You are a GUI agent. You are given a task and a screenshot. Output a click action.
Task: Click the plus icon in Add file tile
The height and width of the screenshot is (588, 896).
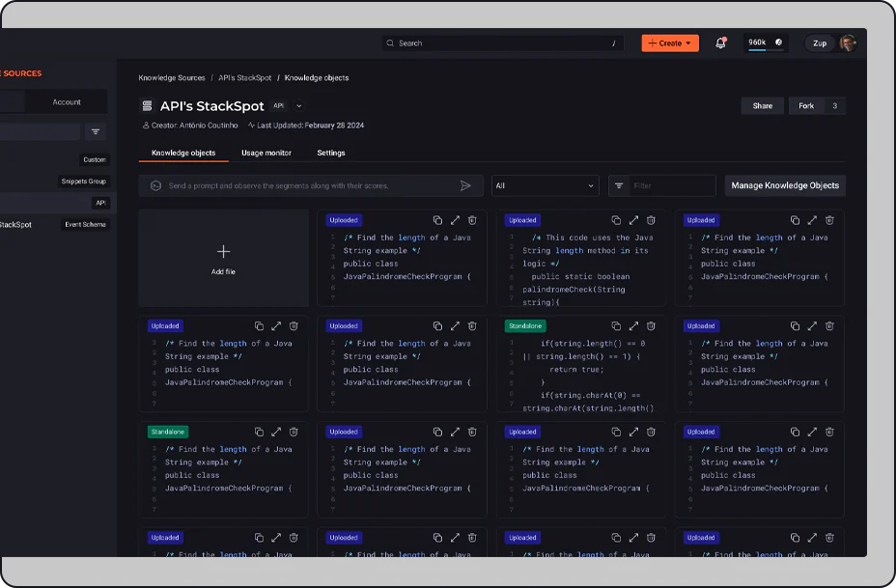click(223, 251)
